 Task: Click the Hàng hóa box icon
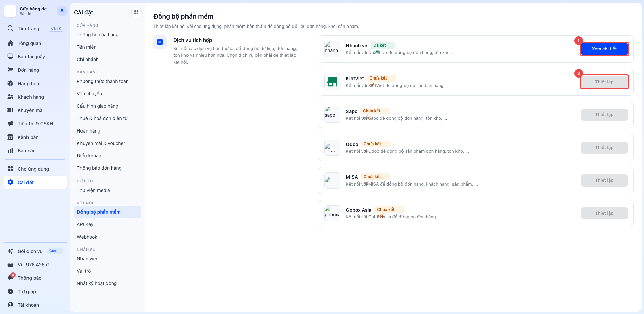(x=10, y=84)
